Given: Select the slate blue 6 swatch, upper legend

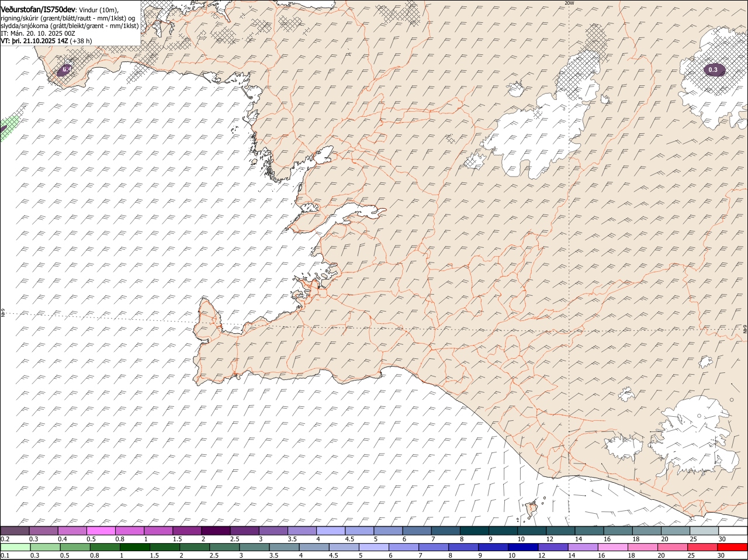Looking at the screenshot, I should click(417, 531).
